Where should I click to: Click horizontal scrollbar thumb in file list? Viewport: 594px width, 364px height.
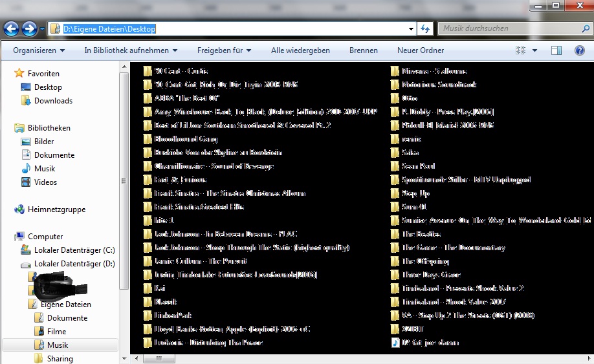point(159,358)
